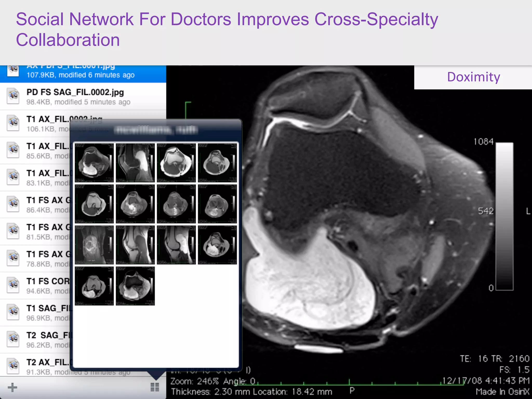Select second thumbnail in second row

pos(135,204)
